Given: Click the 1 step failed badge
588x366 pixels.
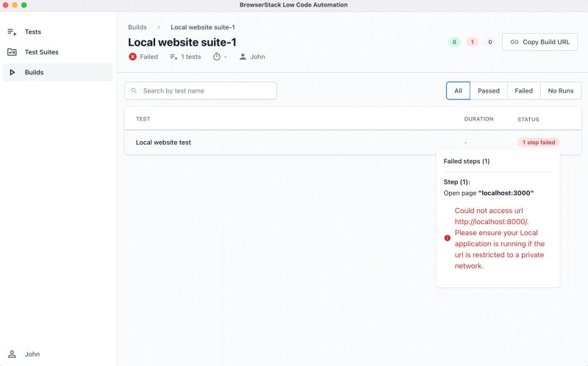Looking at the screenshot, I should click(x=539, y=143).
